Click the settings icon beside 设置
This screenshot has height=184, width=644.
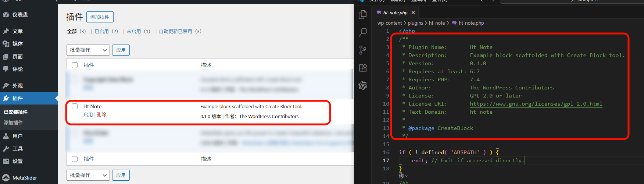(6, 161)
